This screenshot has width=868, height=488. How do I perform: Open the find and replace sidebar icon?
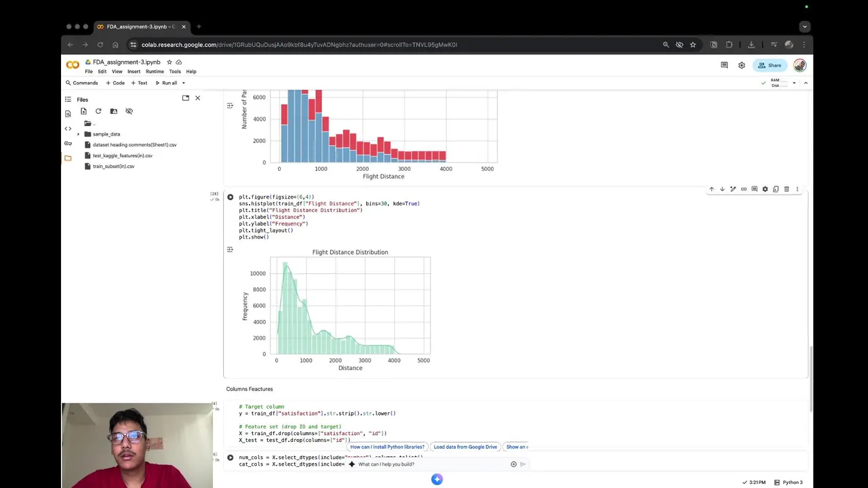click(68, 114)
